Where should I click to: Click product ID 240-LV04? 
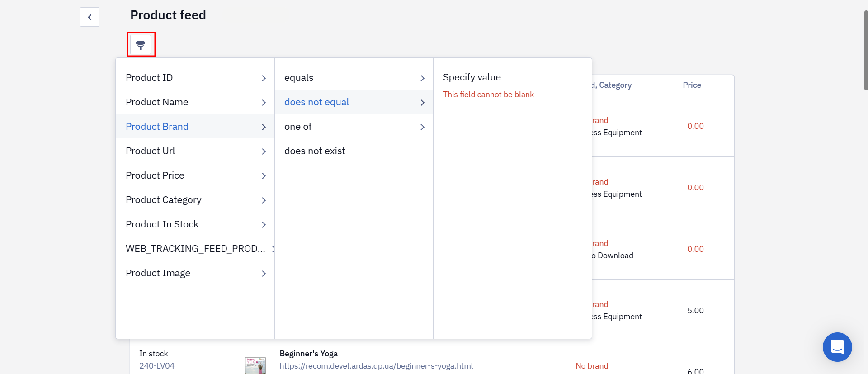157,366
